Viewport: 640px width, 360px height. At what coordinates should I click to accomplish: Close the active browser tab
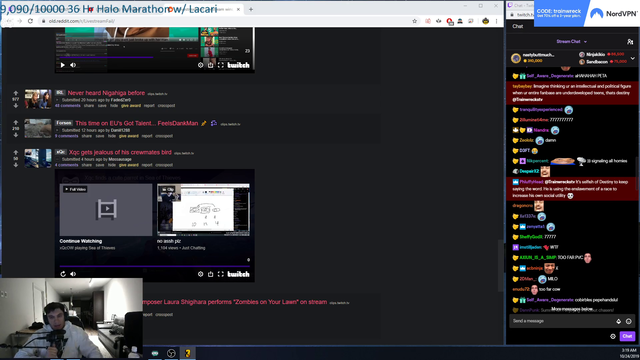pos(238,9)
